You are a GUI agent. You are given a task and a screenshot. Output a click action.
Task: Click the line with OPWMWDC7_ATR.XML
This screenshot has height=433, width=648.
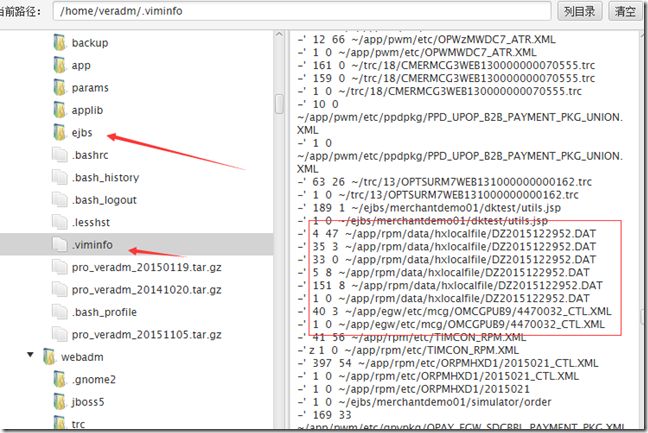tap(417, 52)
